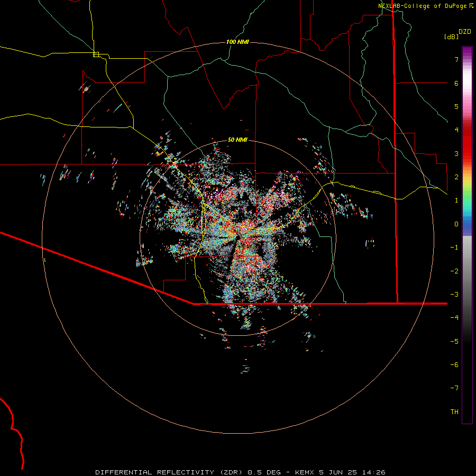Click the "KEMX" station identifier in the caption
This screenshot has height=476, width=476.
tap(305, 472)
